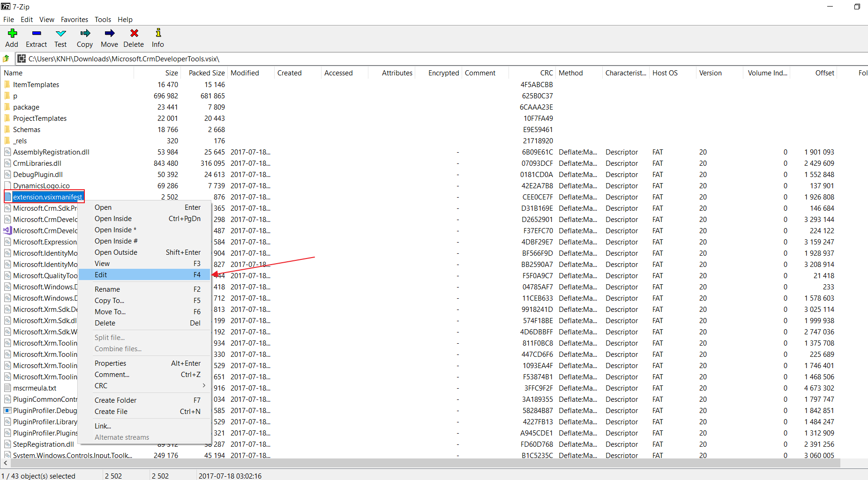
Task: Open the Tools menu
Action: (x=103, y=20)
